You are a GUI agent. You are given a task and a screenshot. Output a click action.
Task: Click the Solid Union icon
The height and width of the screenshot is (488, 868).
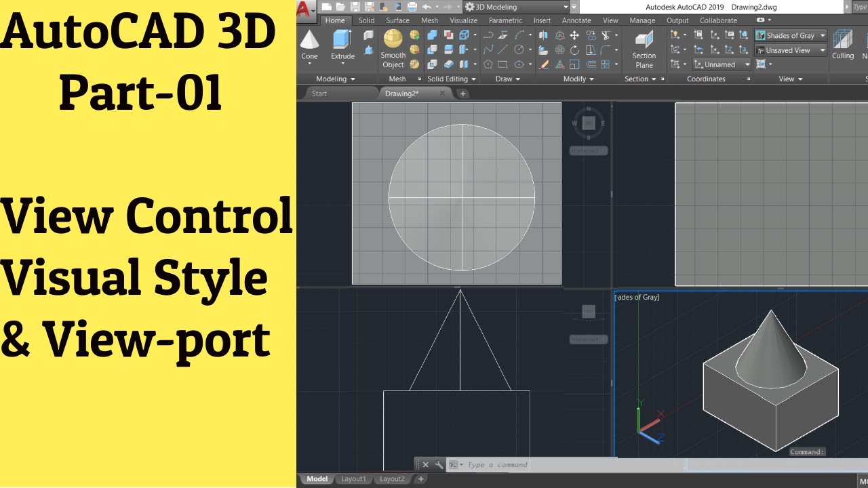(x=432, y=35)
